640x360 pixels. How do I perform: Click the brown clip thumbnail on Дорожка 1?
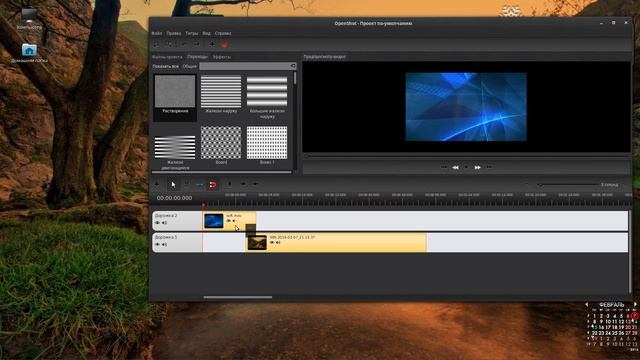coord(257,242)
